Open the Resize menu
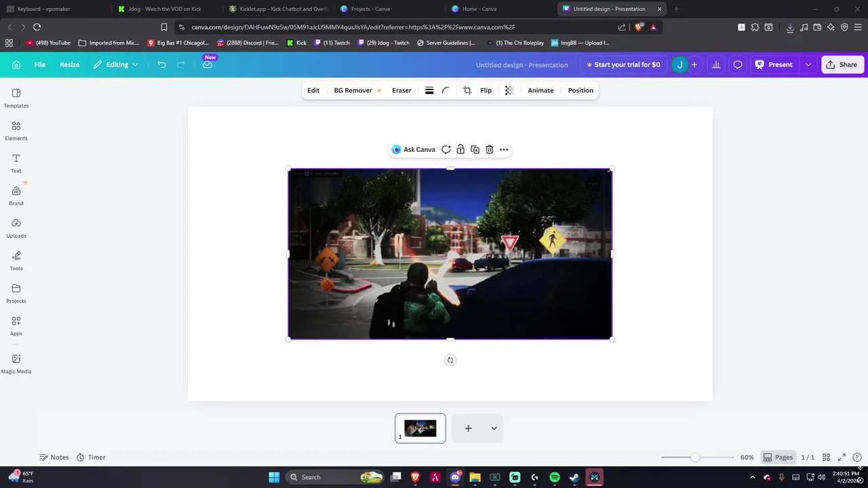The width and height of the screenshot is (868, 488). click(x=69, y=64)
